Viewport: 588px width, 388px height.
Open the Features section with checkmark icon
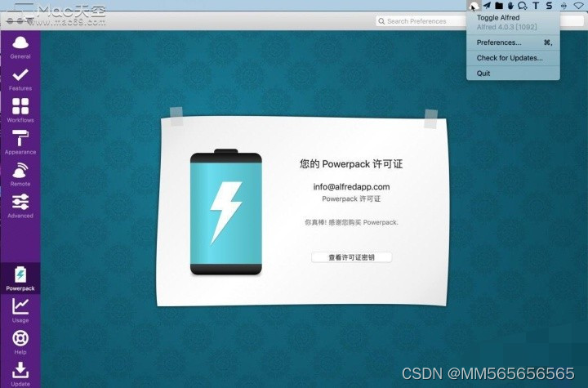20,79
